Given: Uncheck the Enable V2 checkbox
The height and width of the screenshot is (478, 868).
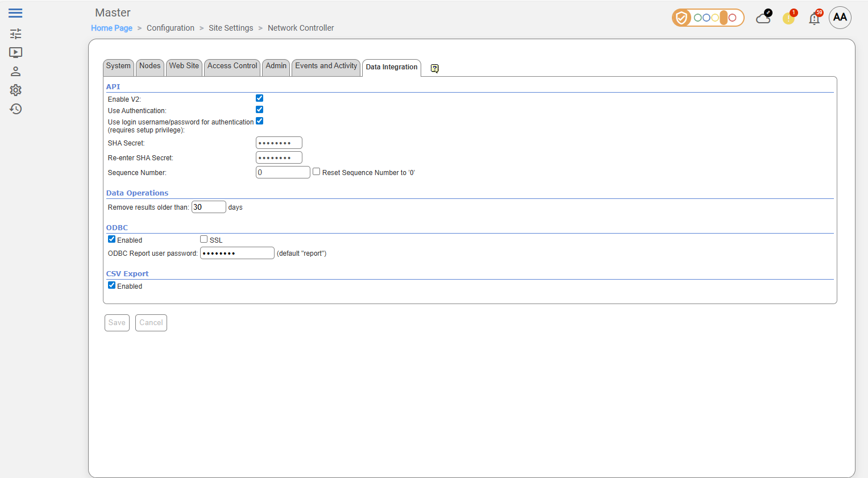Looking at the screenshot, I should click(259, 98).
